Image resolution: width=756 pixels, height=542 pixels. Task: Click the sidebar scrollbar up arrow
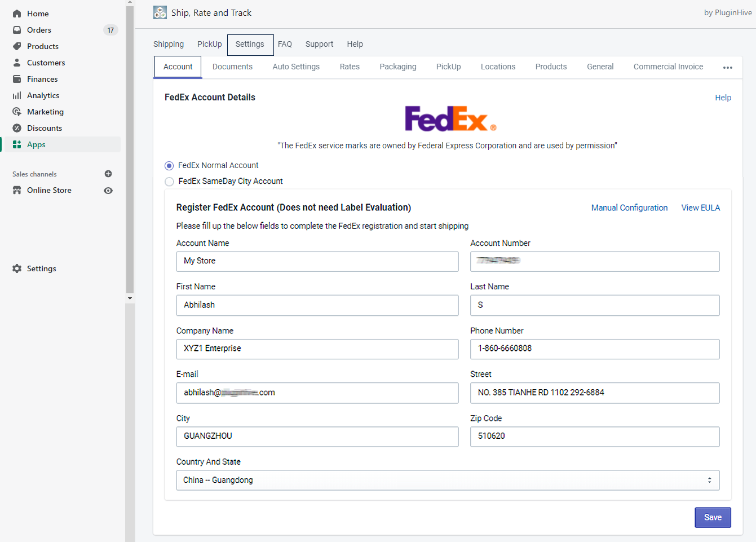[130, 2]
